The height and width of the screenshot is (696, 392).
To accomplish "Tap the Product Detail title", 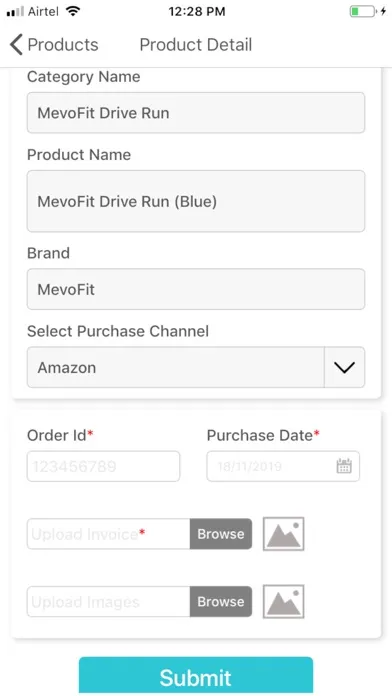I will point(196,45).
